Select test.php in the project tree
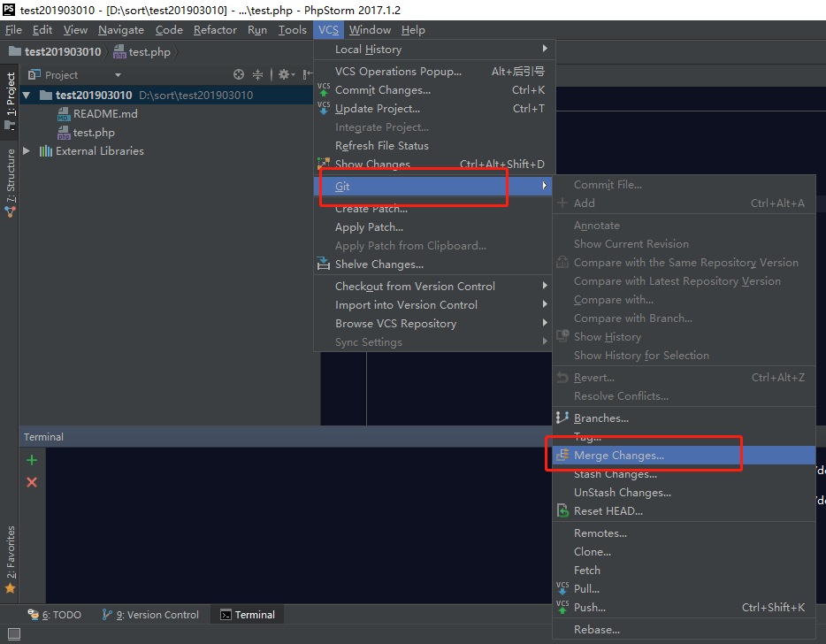The image size is (826, 644). click(x=94, y=133)
